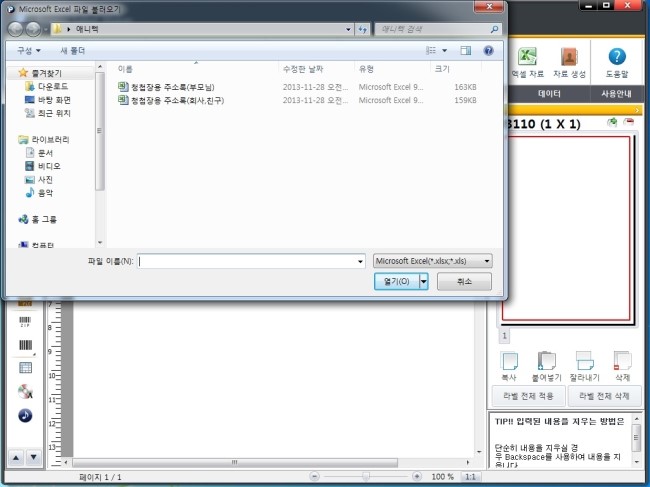The image size is (650, 487).
Task: Sort files by 수정한 날짜 column header
Action: (303, 69)
